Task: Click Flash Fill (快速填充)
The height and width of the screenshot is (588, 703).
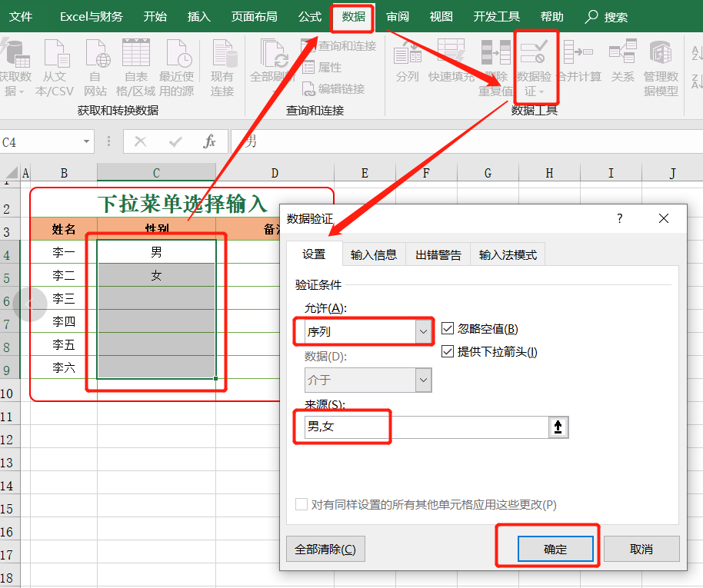Action: 451,61
